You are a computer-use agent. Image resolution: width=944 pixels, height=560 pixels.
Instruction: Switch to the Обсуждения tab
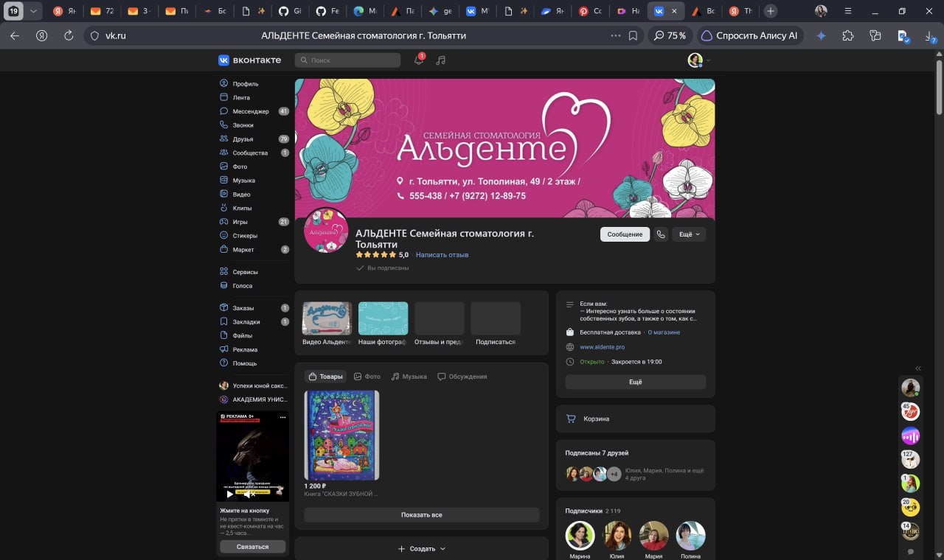(462, 377)
